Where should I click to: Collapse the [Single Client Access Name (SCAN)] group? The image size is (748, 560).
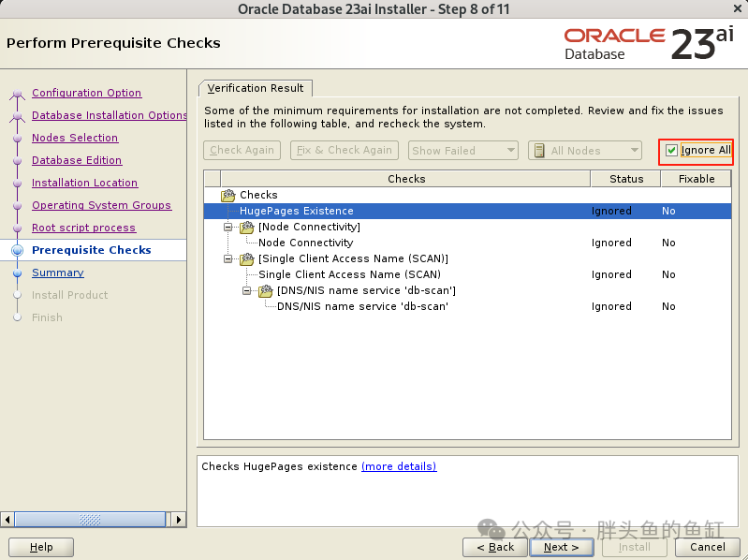point(228,259)
